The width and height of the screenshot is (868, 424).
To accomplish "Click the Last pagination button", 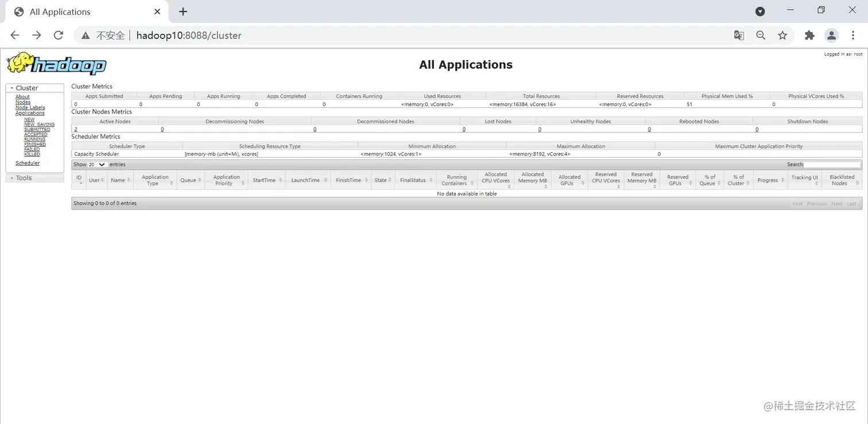I will 851,204.
